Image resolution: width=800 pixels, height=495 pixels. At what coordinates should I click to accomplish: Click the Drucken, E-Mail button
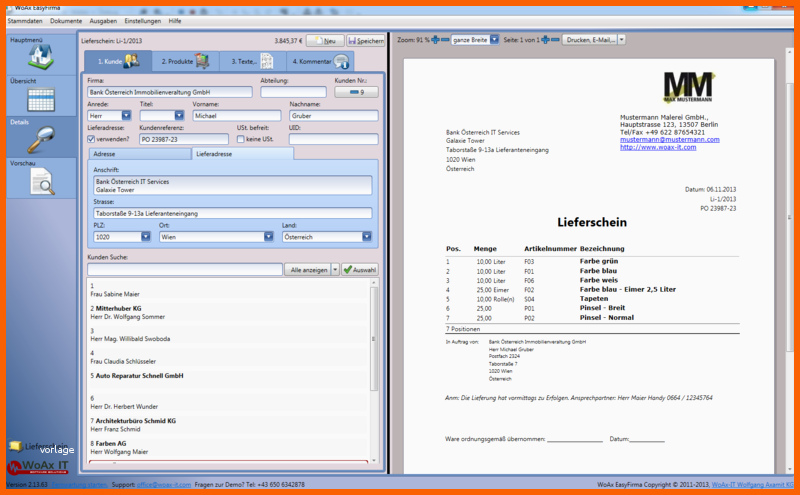pos(590,40)
